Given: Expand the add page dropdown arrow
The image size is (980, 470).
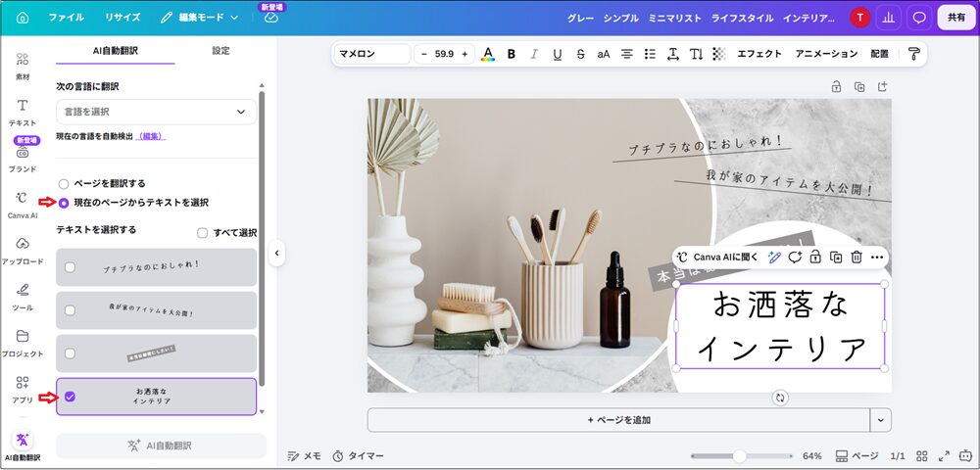Looking at the screenshot, I should click(881, 420).
